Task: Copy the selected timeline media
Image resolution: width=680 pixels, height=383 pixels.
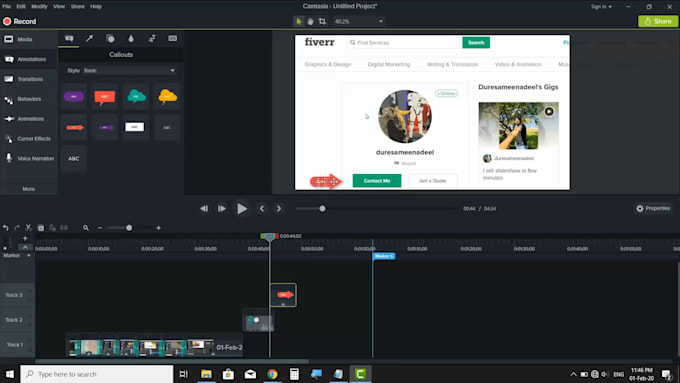Action: tap(41, 228)
